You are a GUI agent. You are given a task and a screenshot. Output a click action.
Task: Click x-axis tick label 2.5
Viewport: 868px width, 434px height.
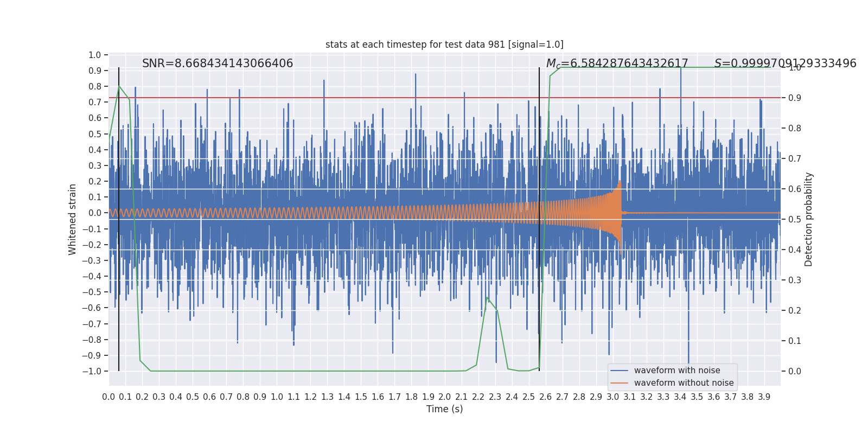click(x=529, y=397)
